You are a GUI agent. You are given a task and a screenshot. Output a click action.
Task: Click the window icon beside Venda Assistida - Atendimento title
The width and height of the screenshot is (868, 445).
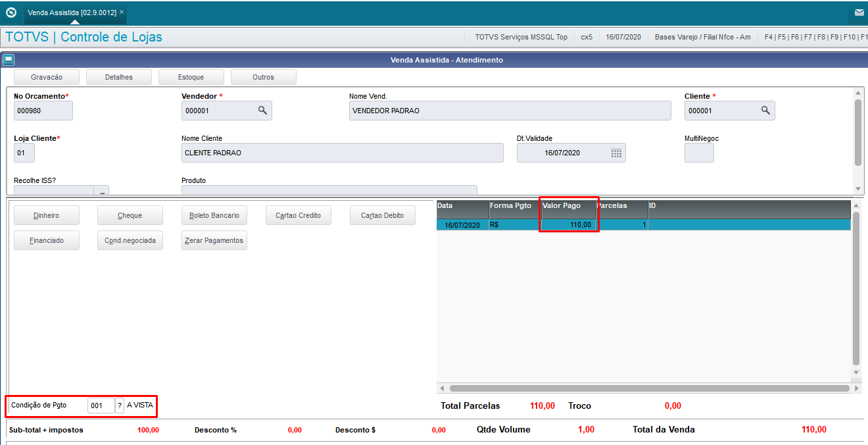9,60
